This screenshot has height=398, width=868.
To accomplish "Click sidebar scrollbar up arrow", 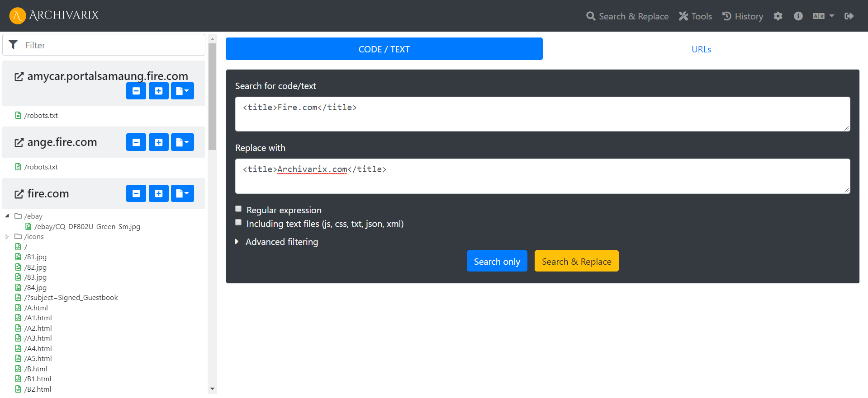I will coord(212,39).
